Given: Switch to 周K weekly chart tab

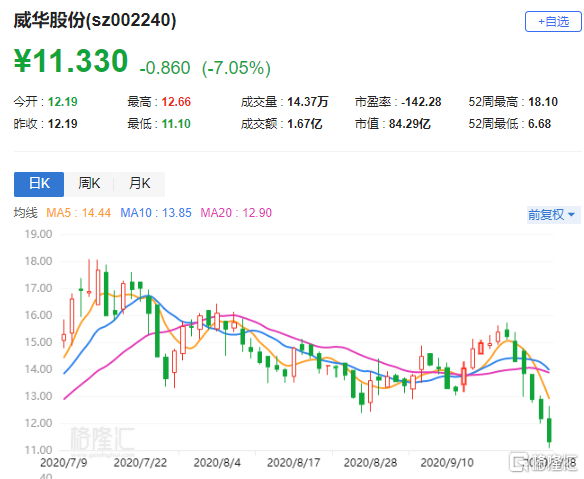Looking at the screenshot, I should 89,184.
